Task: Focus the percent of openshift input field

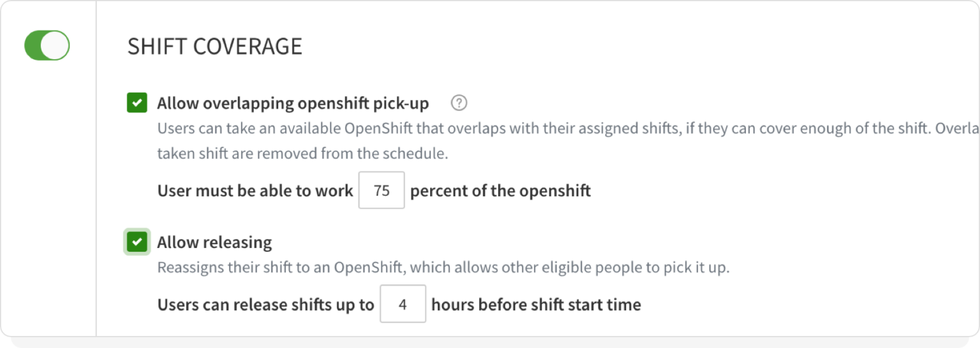Action: point(382,190)
